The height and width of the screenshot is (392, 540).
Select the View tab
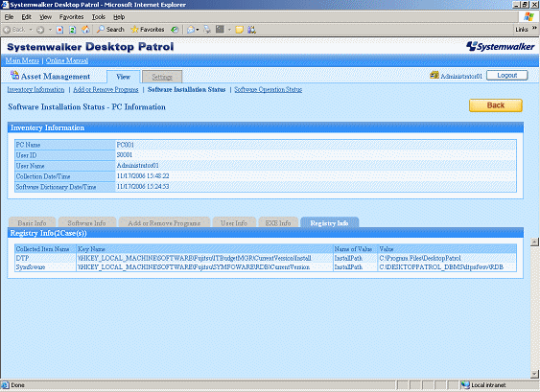point(124,77)
